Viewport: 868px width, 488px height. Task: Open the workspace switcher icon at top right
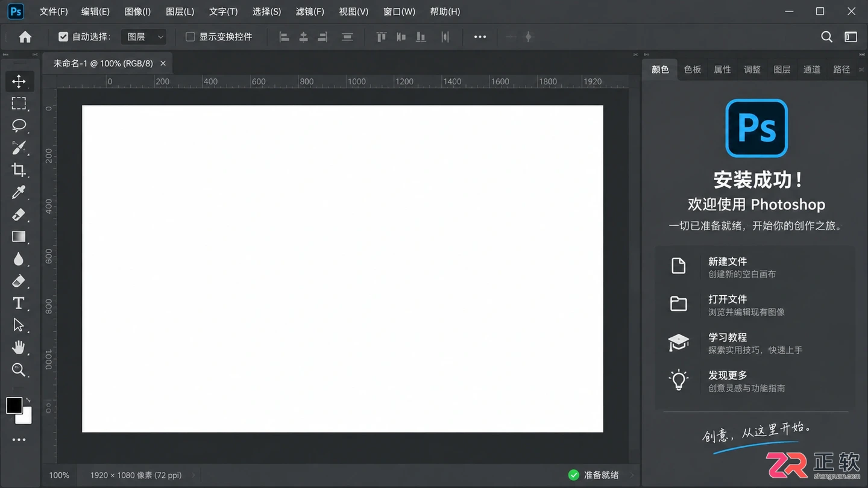(851, 37)
